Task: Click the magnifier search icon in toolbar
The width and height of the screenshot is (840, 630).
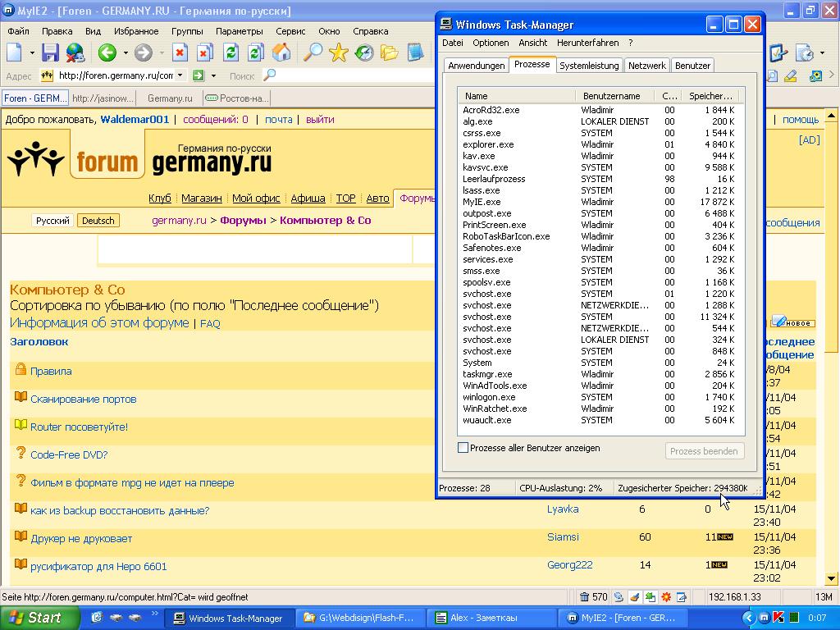Action: [313, 52]
